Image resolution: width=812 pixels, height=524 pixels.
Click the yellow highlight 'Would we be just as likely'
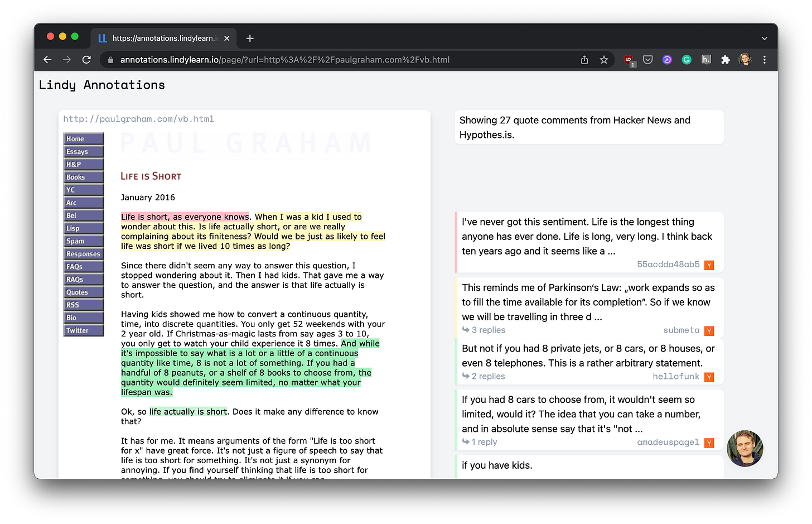305,237
